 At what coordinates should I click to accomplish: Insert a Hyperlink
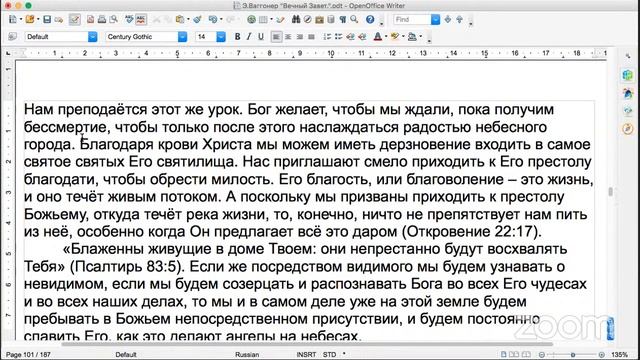click(x=251, y=19)
